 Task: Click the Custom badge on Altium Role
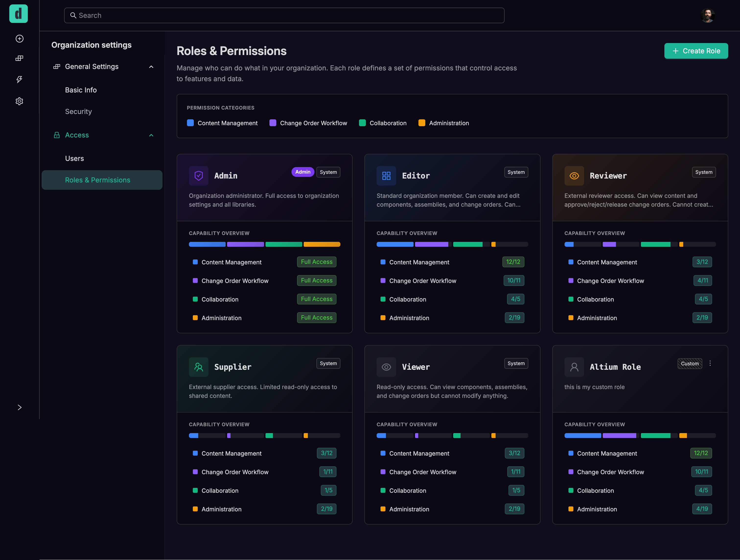coord(690,363)
